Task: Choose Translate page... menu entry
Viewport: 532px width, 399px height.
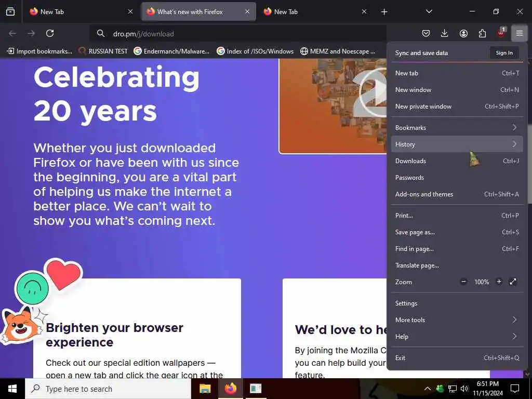Action: 457,265
